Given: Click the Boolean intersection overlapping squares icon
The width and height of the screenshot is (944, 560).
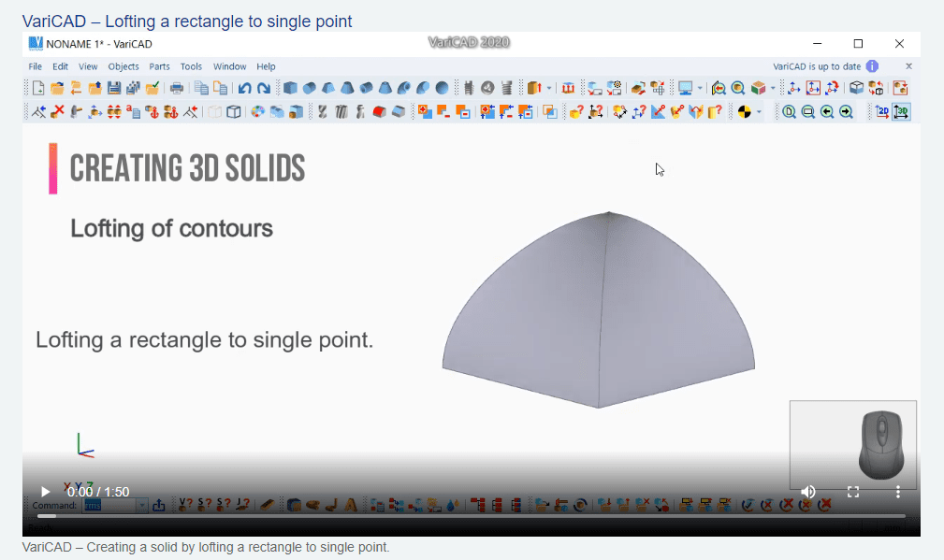Looking at the screenshot, I should coord(550,112).
